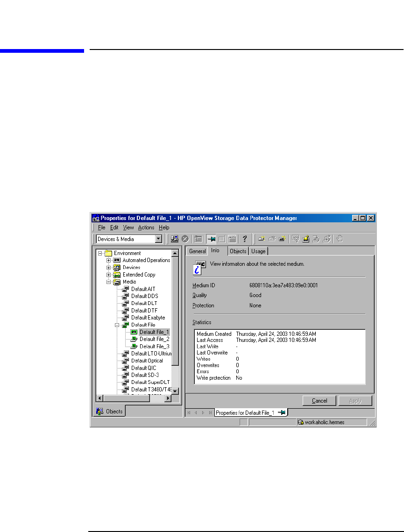Image resolution: width=404 pixels, height=532 pixels.
Task: Click the Default File_3 medium icon
Action: tap(134, 346)
